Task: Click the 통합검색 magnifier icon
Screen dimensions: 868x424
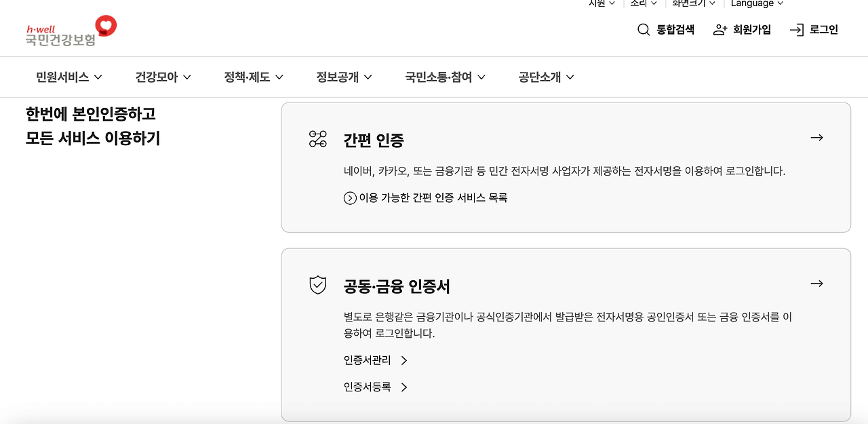Action: [642, 30]
